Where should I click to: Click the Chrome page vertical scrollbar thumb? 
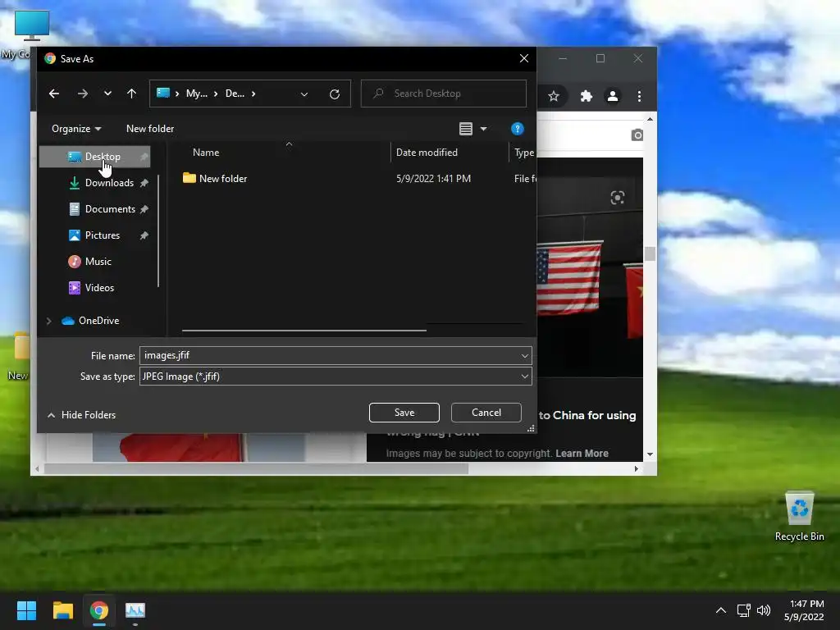tap(650, 253)
